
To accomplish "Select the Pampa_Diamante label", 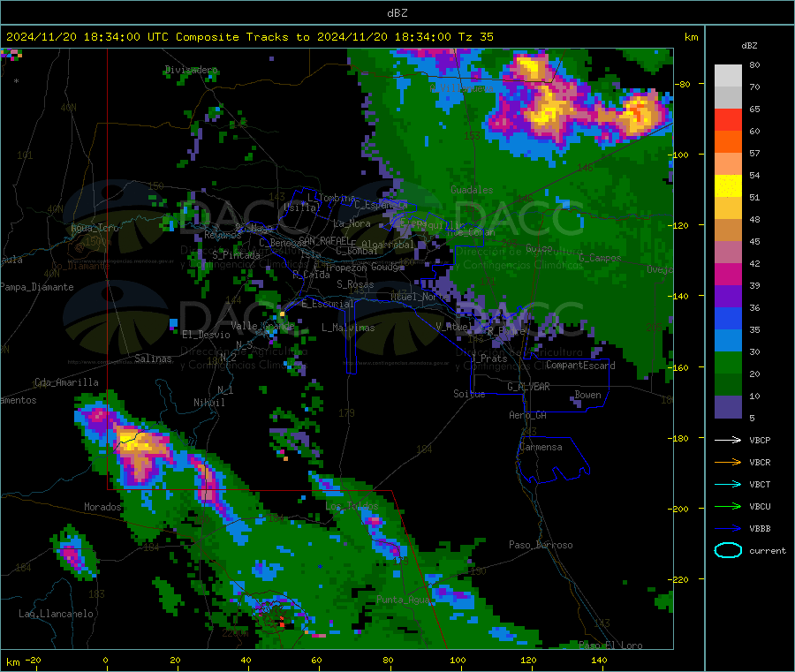I will [37, 287].
